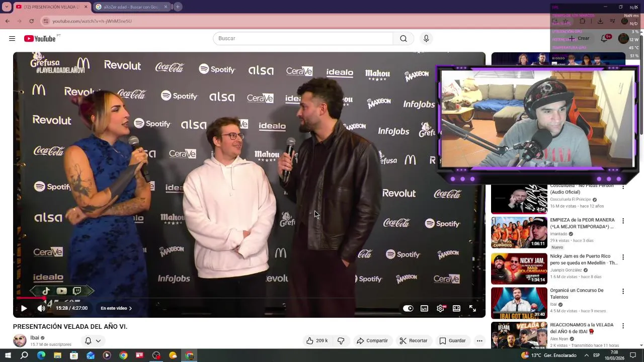Mute the video volume icon

click(41, 308)
